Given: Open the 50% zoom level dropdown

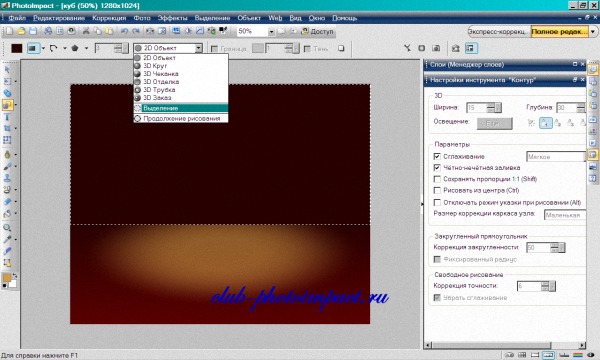Looking at the screenshot, I should (x=271, y=32).
